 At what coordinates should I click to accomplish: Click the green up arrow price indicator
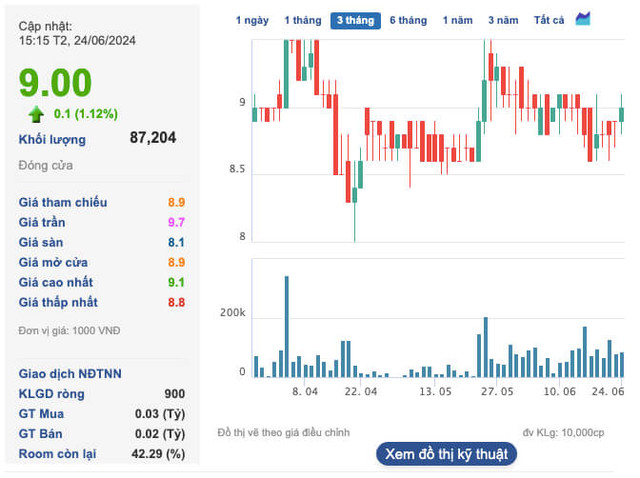coord(36,113)
